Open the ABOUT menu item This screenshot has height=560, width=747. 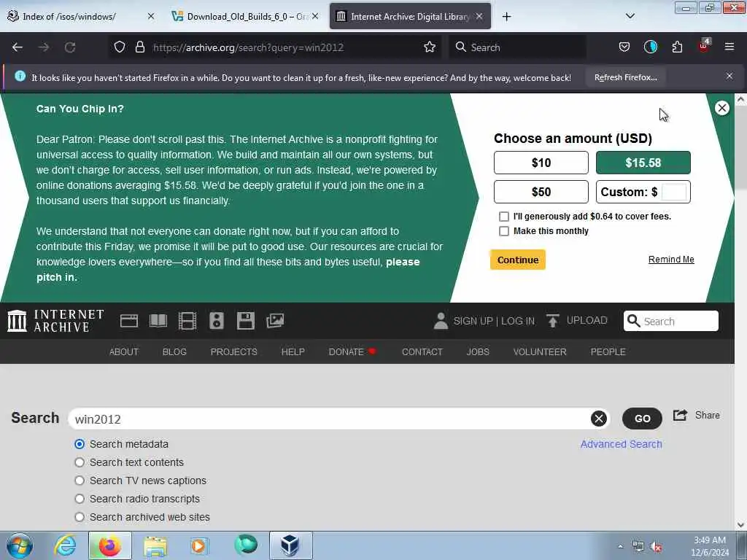[124, 352]
